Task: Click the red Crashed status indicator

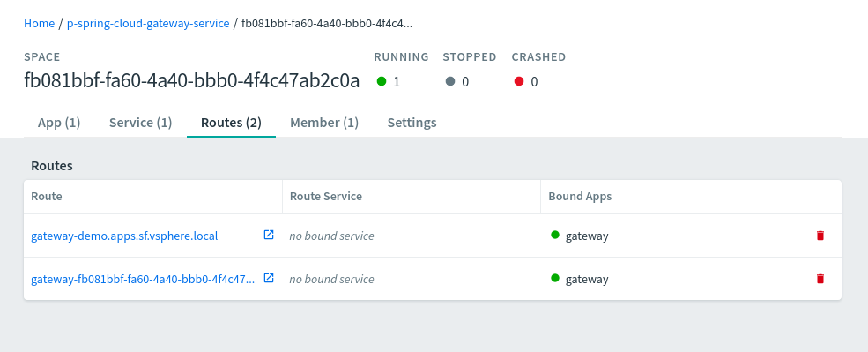Action: point(519,81)
